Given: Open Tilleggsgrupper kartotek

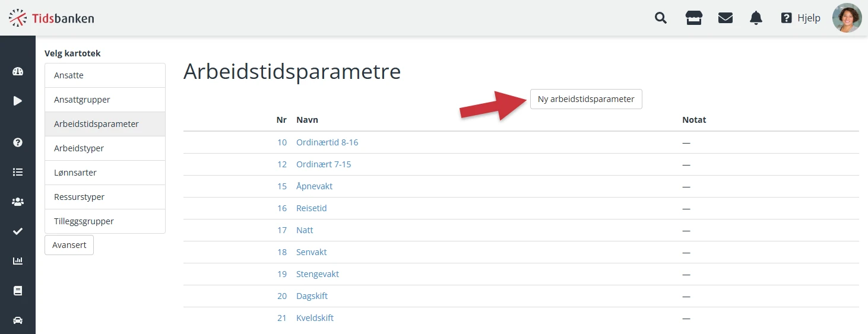Looking at the screenshot, I should coord(105,221).
